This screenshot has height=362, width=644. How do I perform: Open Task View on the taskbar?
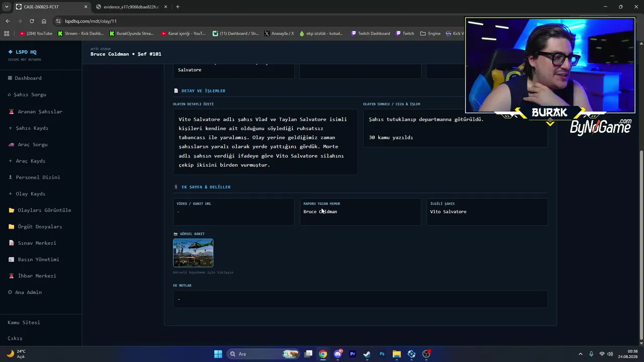click(x=308, y=354)
